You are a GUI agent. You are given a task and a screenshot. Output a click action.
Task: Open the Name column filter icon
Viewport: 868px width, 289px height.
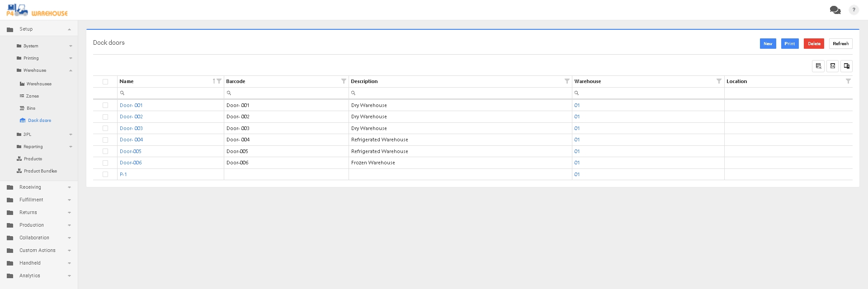pos(219,81)
